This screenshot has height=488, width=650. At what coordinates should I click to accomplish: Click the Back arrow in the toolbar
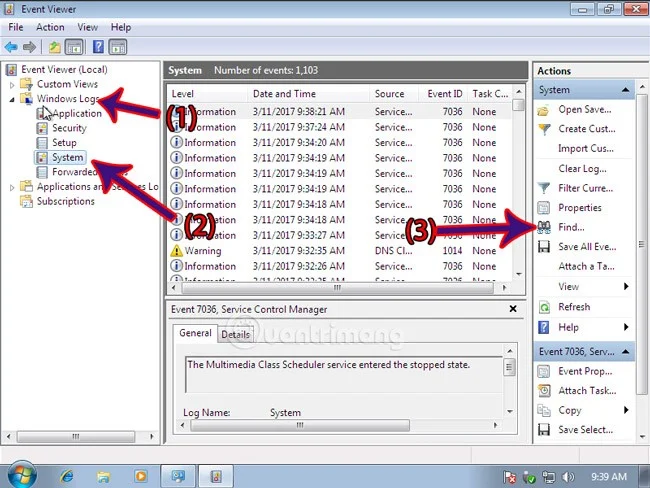pos(12,47)
